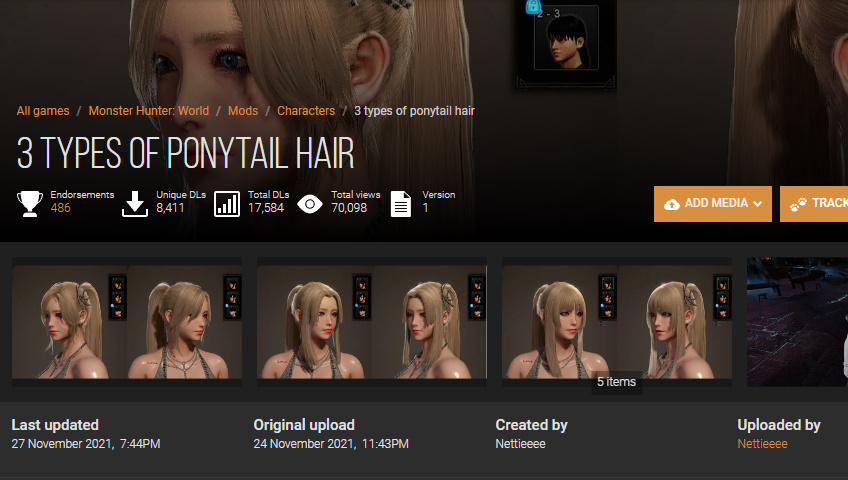Open the Mods breadcrumb link
The width and height of the screenshot is (848, 480).
(x=243, y=111)
